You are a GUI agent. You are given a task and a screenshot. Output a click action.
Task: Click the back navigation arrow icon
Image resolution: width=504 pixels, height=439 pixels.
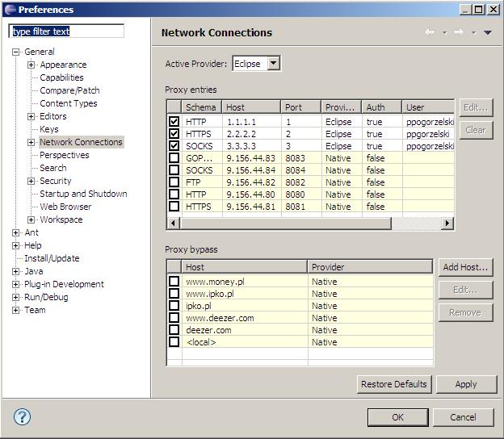430,32
